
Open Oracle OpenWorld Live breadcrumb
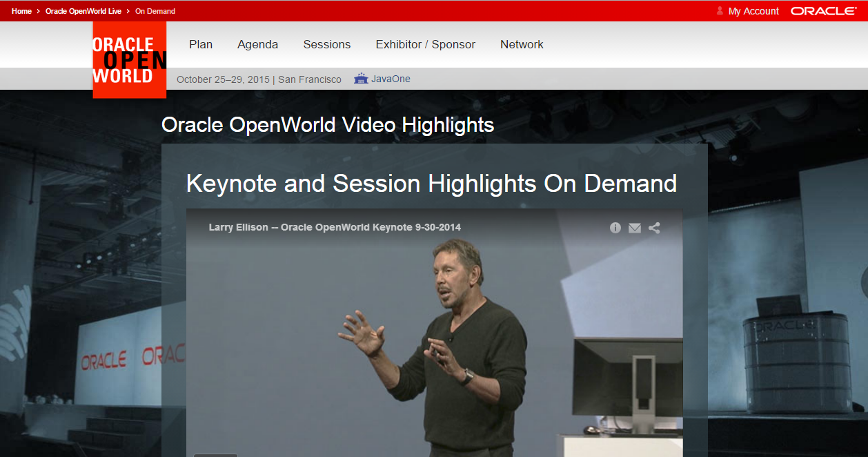coord(83,11)
